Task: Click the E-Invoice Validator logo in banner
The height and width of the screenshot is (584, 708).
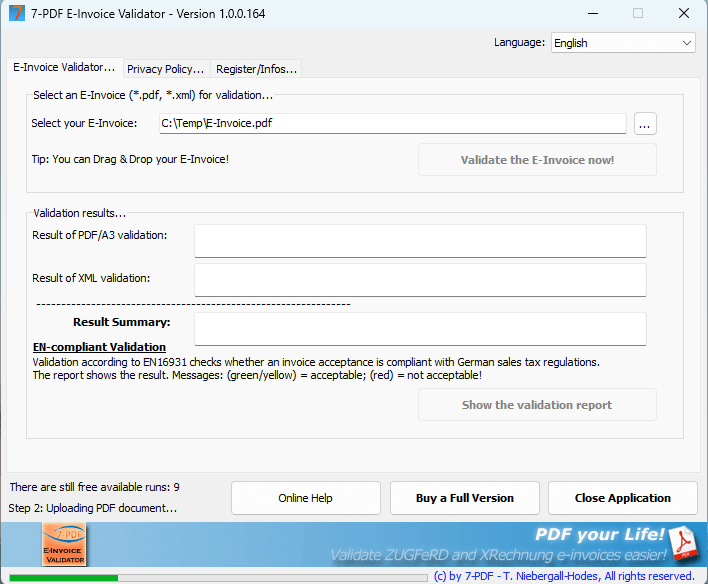Action: pyautogui.click(x=64, y=544)
